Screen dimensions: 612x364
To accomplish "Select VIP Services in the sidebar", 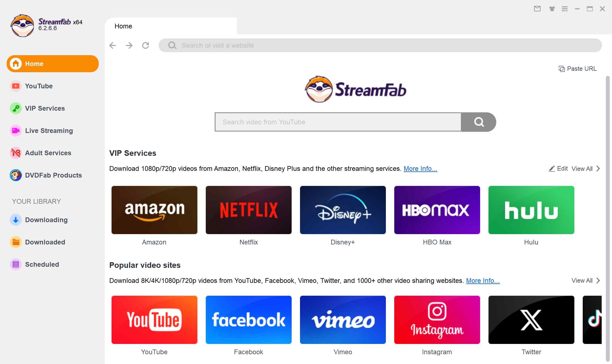I will (45, 108).
